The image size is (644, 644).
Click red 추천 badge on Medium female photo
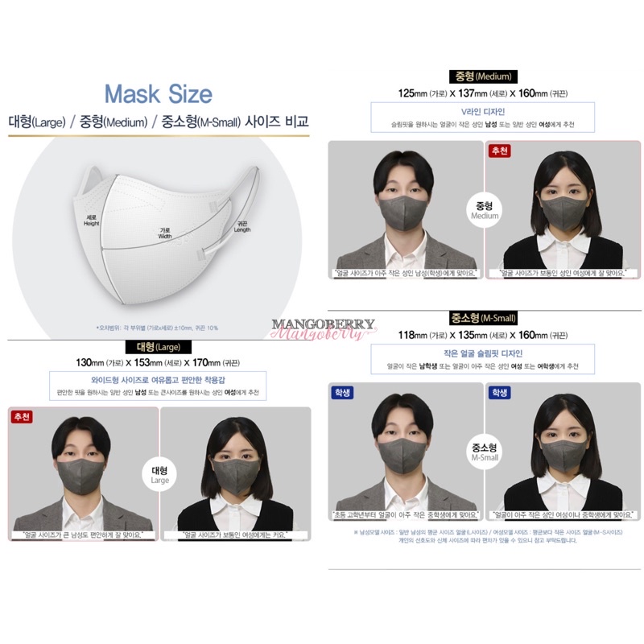coord(499,151)
